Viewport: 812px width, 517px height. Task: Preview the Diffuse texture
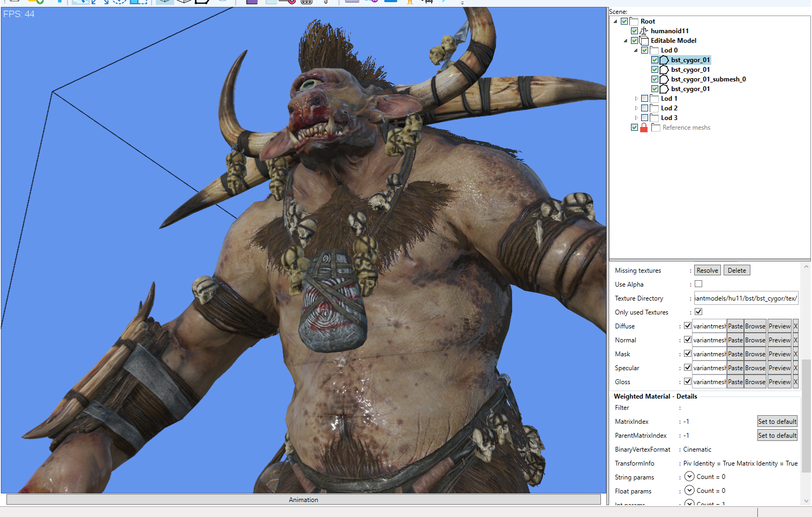click(x=779, y=326)
